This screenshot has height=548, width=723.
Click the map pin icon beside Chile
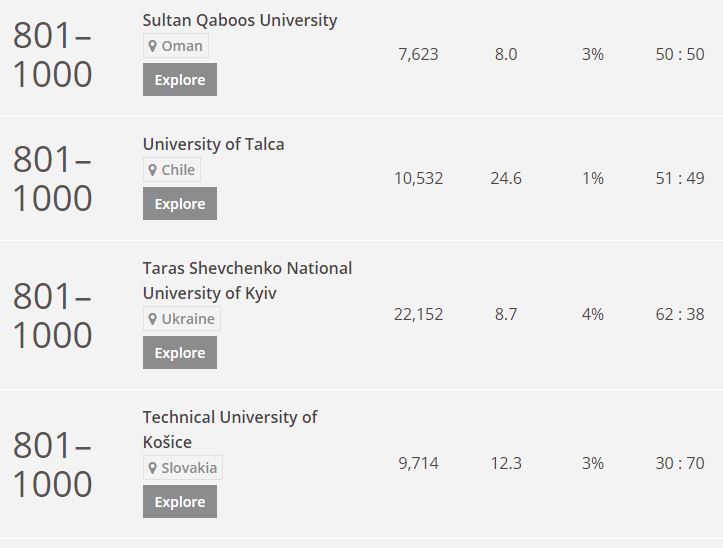[x=153, y=170]
